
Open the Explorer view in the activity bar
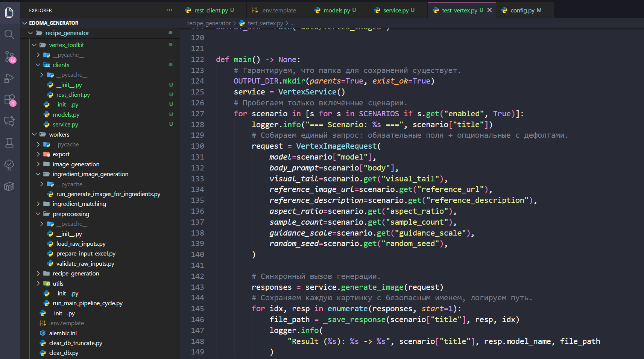pos(9,12)
